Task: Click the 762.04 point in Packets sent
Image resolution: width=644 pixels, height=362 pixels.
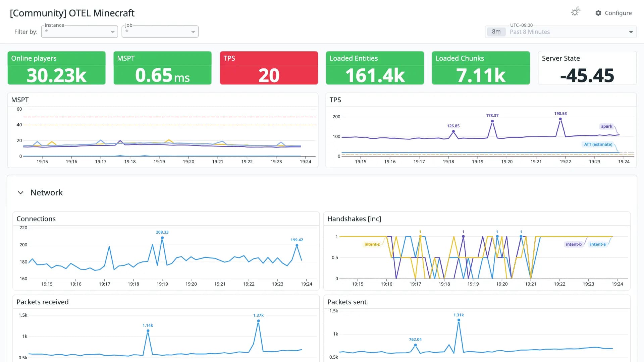Action: pos(415,345)
